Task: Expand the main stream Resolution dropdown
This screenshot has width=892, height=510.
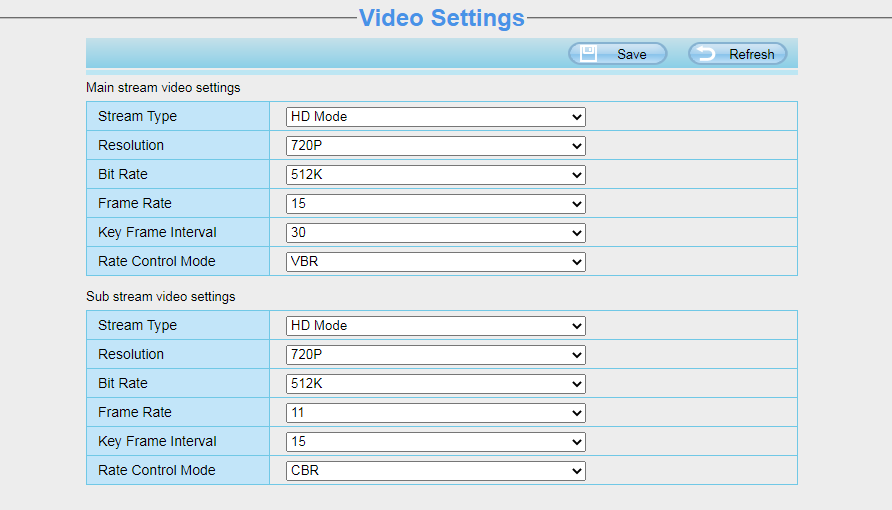Action: 435,146
